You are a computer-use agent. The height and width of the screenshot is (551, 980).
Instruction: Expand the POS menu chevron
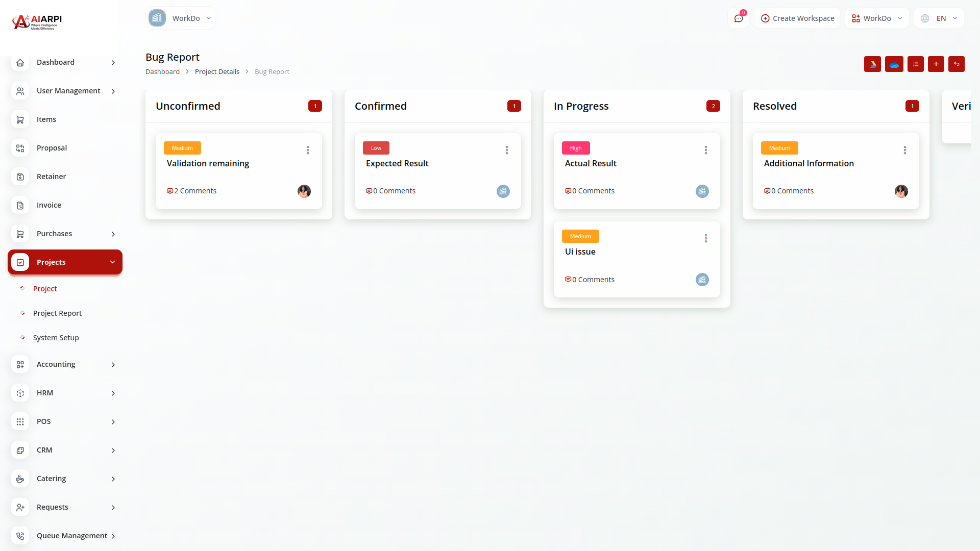coord(113,422)
